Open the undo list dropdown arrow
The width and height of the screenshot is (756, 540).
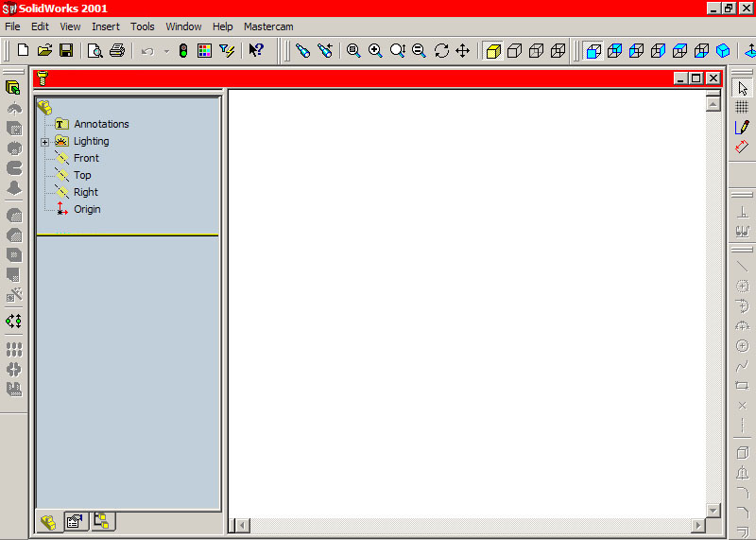tap(165, 51)
